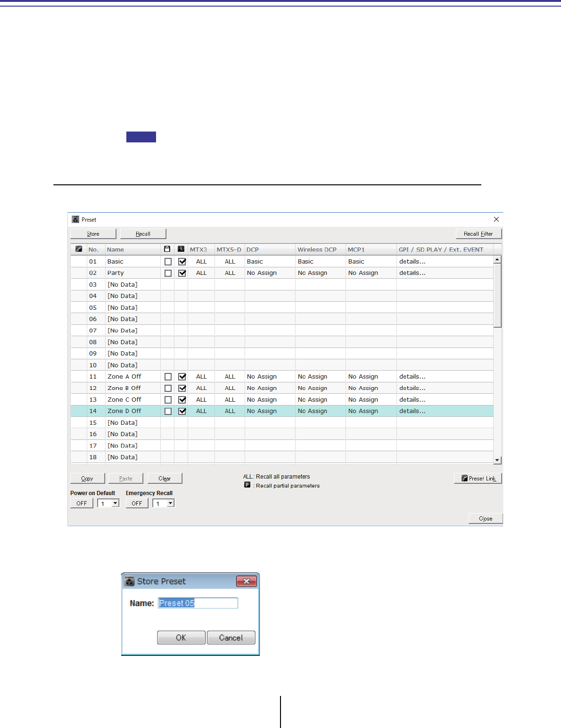Click the MTX5-D column header
561x728 pixels.
[x=230, y=249]
